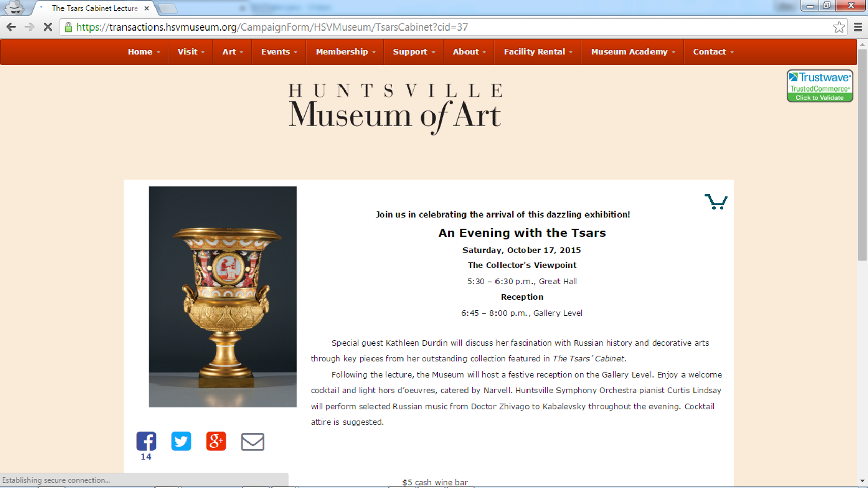The image size is (868, 488).
Task: Tweet this page via the Twitter icon
Action: (x=181, y=441)
